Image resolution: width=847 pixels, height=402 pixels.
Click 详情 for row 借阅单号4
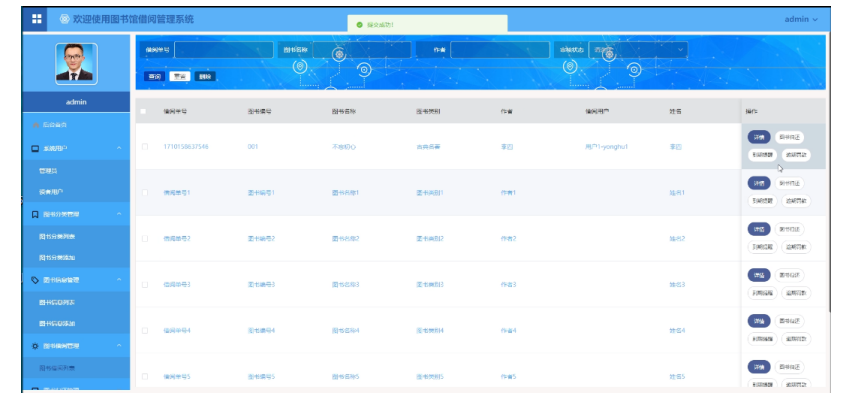(x=759, y=321)
